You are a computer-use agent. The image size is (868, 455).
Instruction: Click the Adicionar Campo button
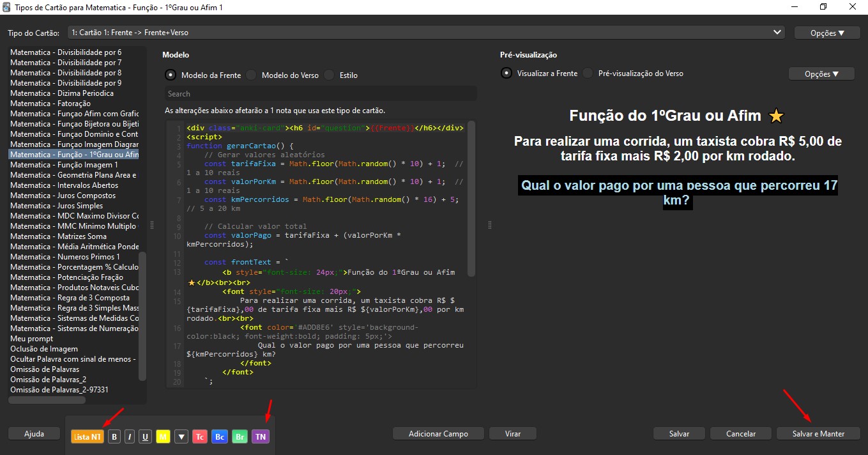coord(438,433)
